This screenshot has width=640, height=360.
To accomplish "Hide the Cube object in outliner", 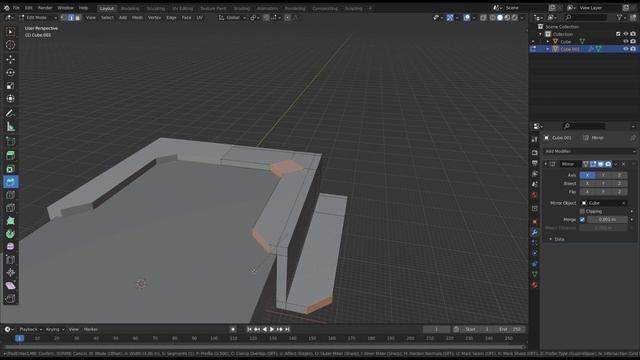I will 626,42.
